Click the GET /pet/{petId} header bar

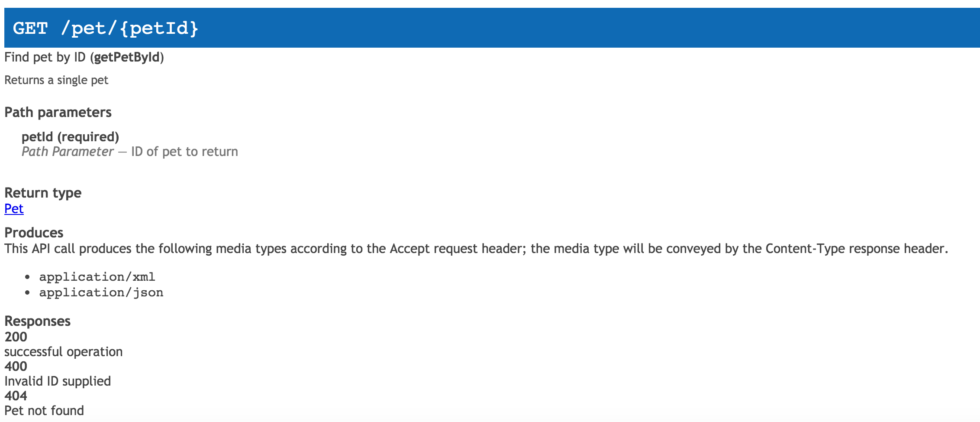[x=492, y=28]
